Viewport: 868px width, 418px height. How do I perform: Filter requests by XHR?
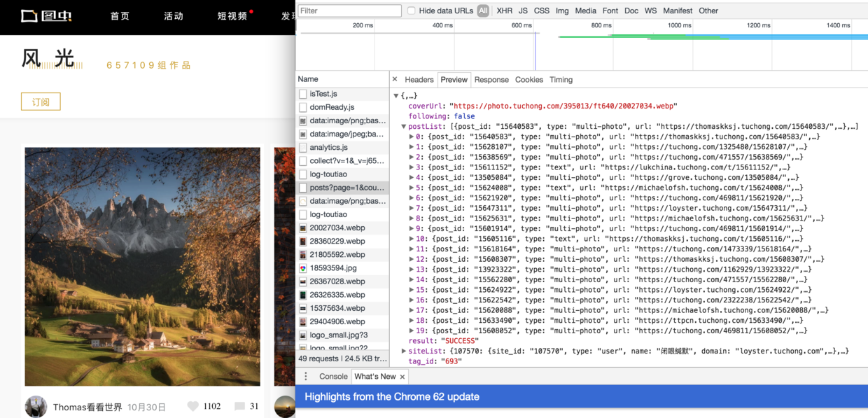[504, 11]
